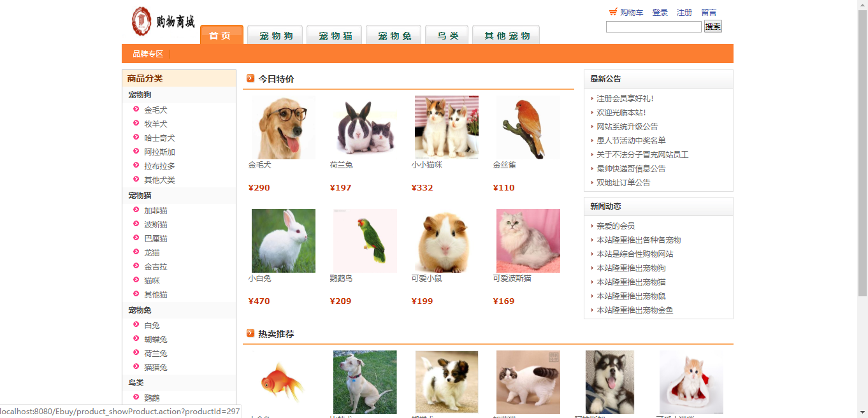Click the pink bullet icon next to 鹦鹉
868x418 pixels.
[x=136, y=397]
